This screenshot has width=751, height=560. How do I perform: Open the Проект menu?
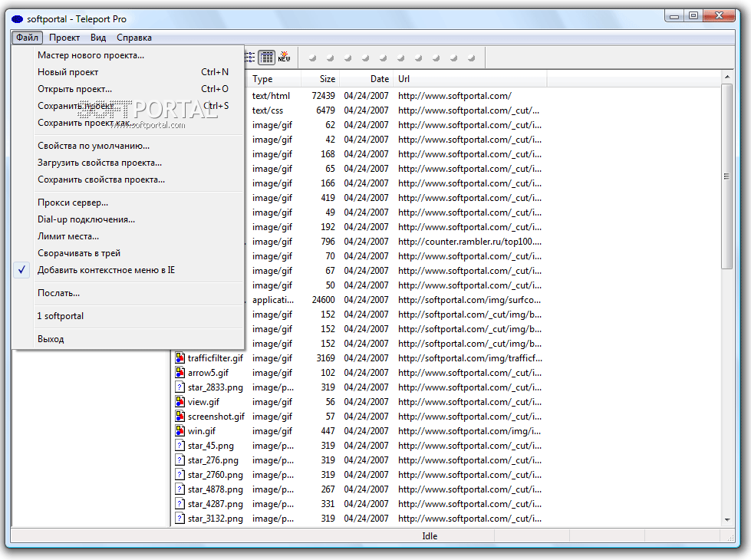tap(64, 38)
